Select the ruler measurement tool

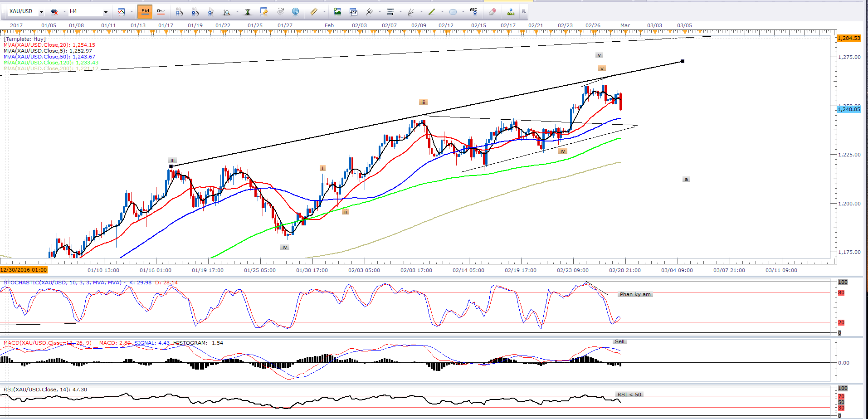[313, 11]
